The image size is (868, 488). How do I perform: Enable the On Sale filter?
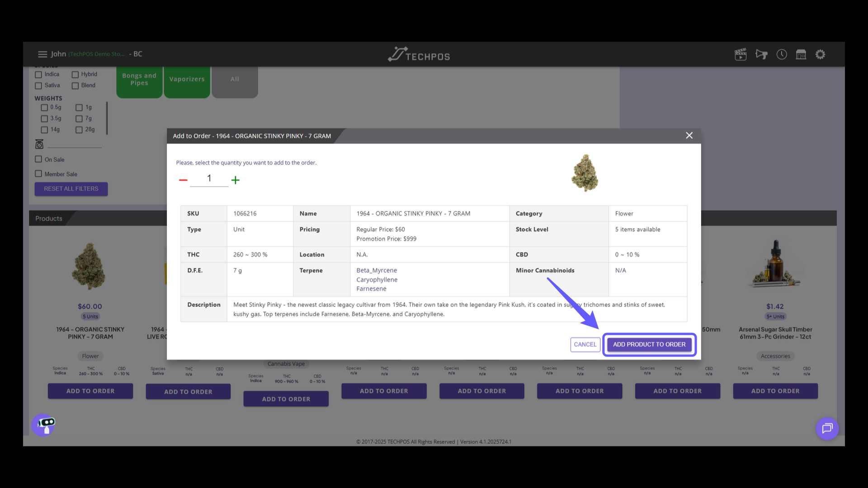(38, 159)
